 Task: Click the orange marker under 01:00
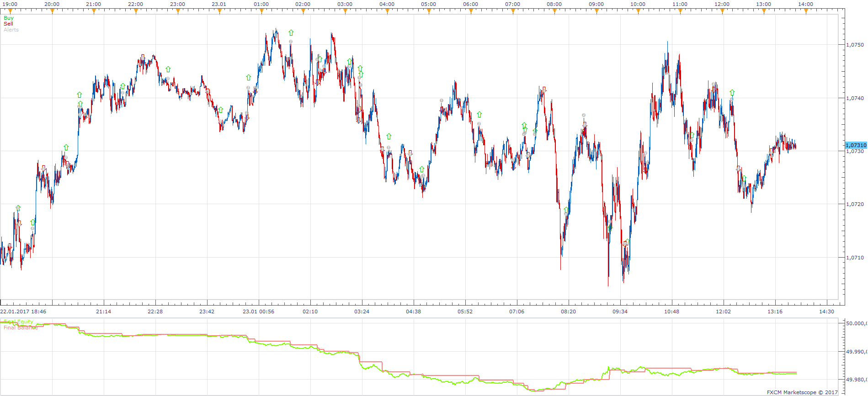pyautogui.click(x=261, y=11)
